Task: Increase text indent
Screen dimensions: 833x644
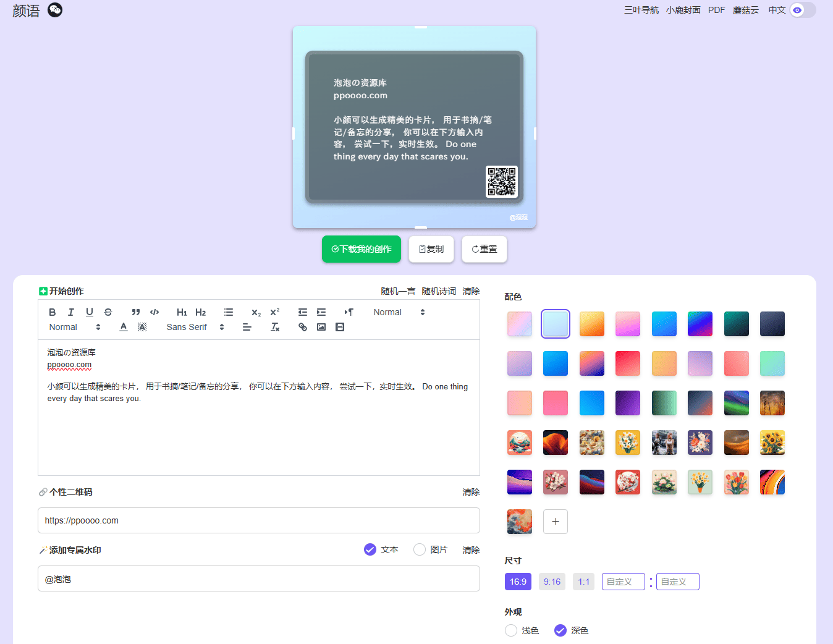Action: pyautogui.click(x=321, y=312)
